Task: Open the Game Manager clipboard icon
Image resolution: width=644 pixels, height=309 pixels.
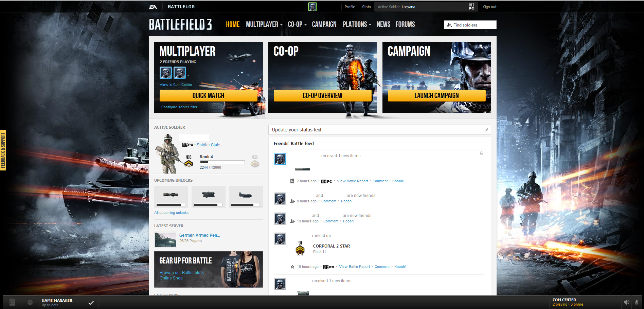Action: (12, 302)
